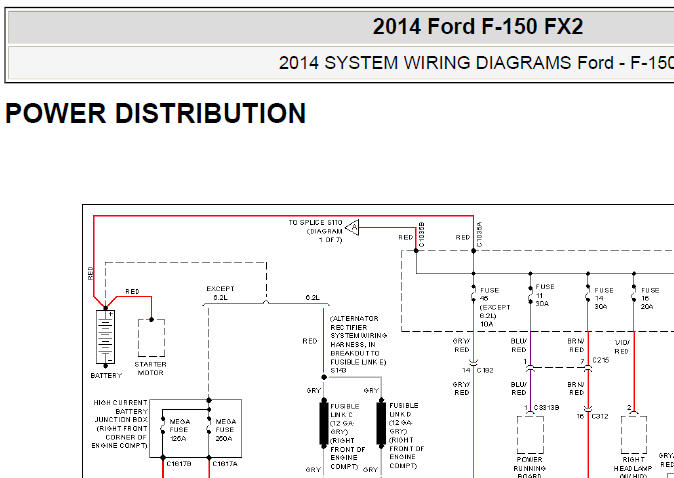Image resolution: width=674 pixels, height=478 pixels.
Task: Click the 'FUSIBLE LINK C' description text
Action: [347, 436]
